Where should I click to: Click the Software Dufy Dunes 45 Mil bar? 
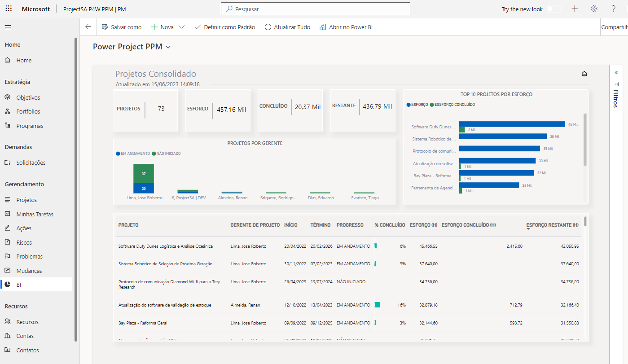click(512, 124)
